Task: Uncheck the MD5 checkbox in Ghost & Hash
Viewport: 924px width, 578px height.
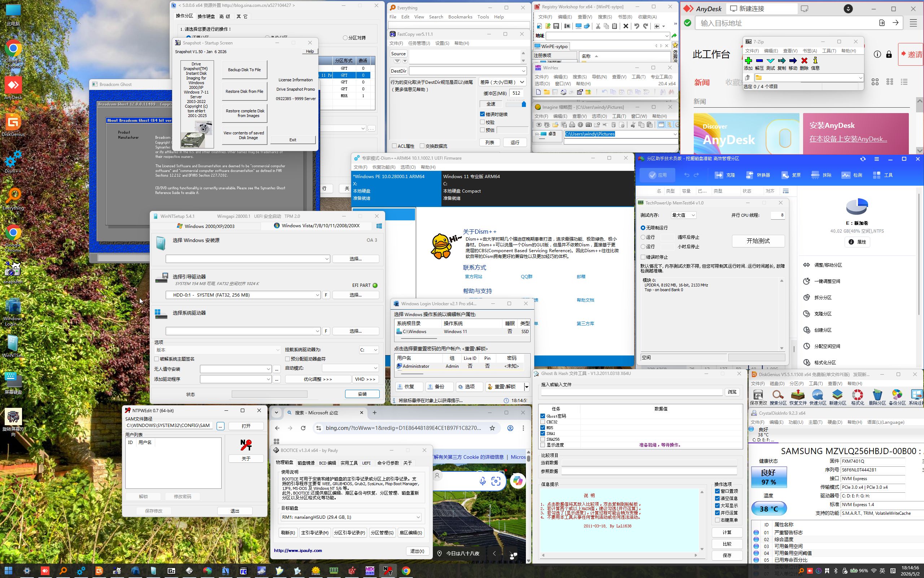Action: click(x=542, y=428)
